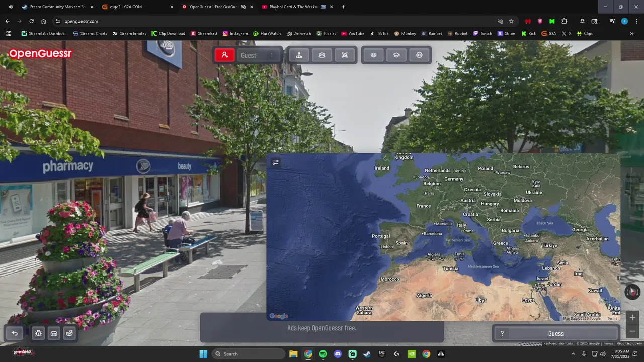Open the graduation cap learning mode
Screen dimensions: 644x362
pyautogui.click(x=396, y=55)
